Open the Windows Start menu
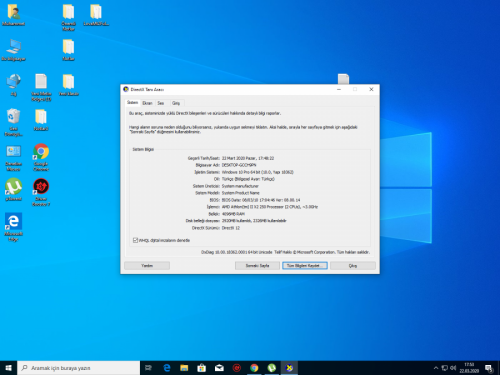 8,368
